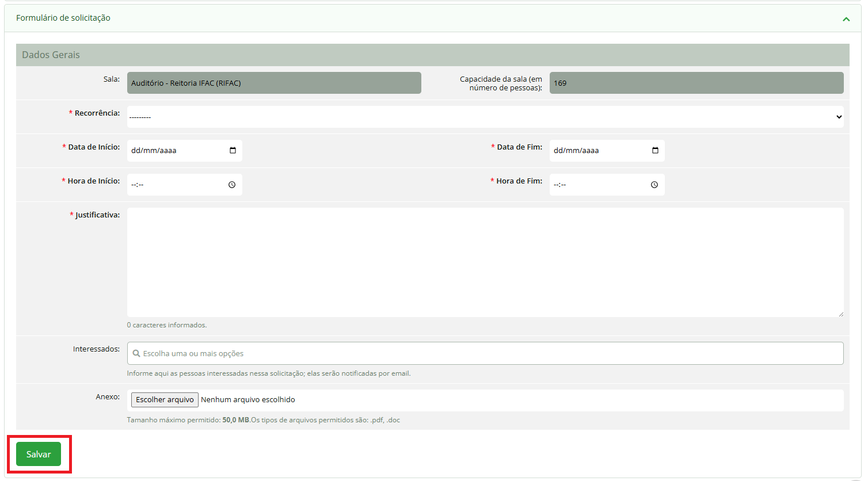Click the clock icon in Hora de Início
The image size is (868, 481).
tap(232, 185)
